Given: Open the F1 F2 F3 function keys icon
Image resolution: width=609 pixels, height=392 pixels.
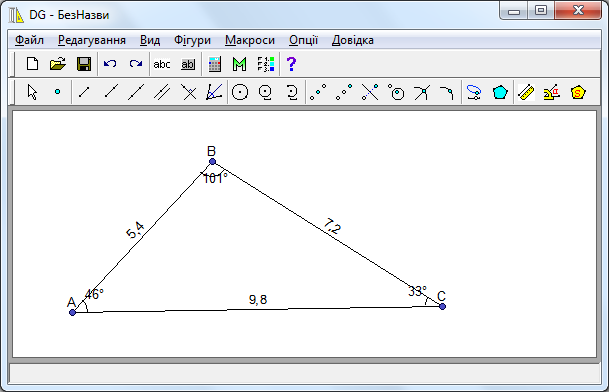Looking at the screenshot, I should (266, 64).
